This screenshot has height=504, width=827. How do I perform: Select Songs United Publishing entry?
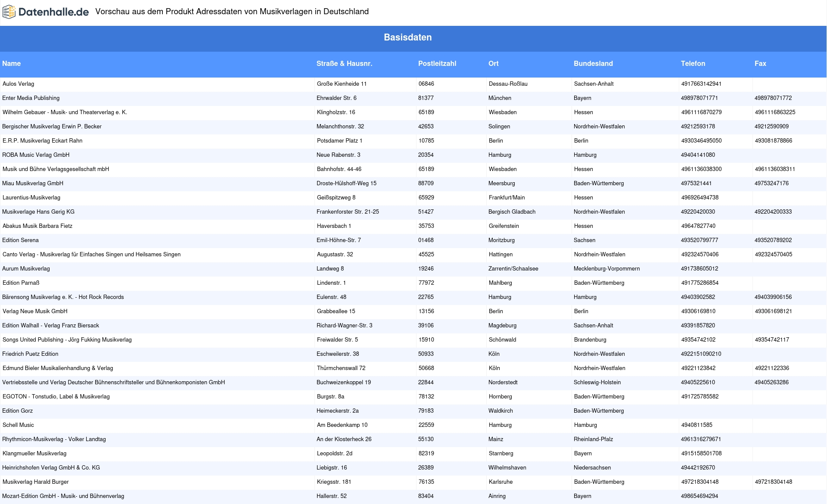(x=67, y=340)
